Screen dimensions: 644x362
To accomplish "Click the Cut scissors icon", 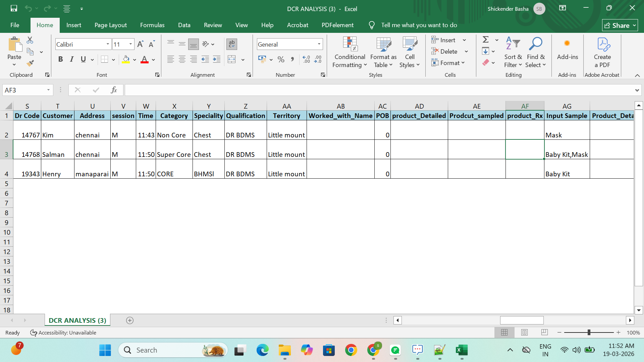I will pyautogui.click(x=30, y=40).
